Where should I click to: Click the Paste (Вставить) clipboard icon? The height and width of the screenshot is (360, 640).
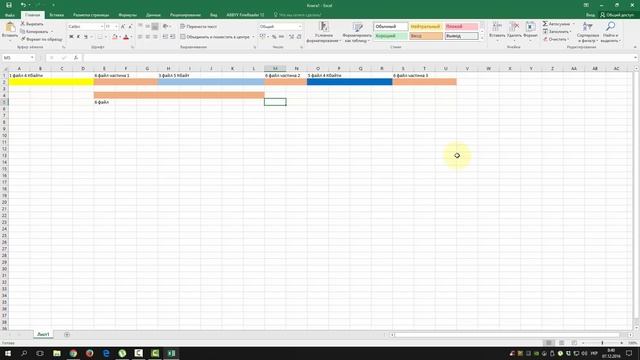pos(10,28)
